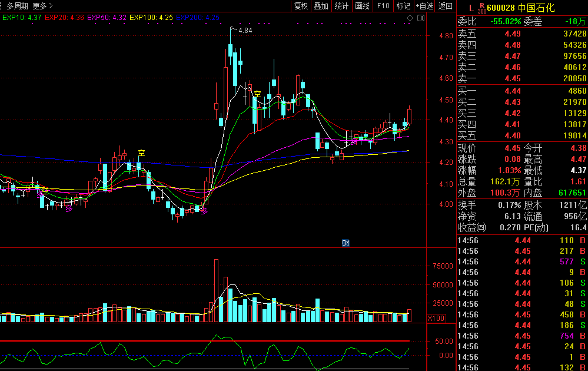The height and width of the screenshot is (371, 588).
Task: Click 买四 bid price 4.41
Action: (x=513, y=124)
